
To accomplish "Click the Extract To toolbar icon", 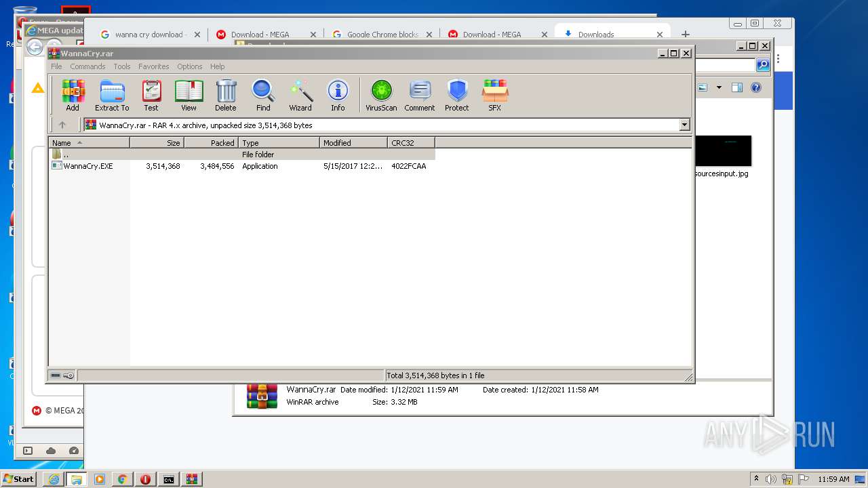I will coord(112,96).
